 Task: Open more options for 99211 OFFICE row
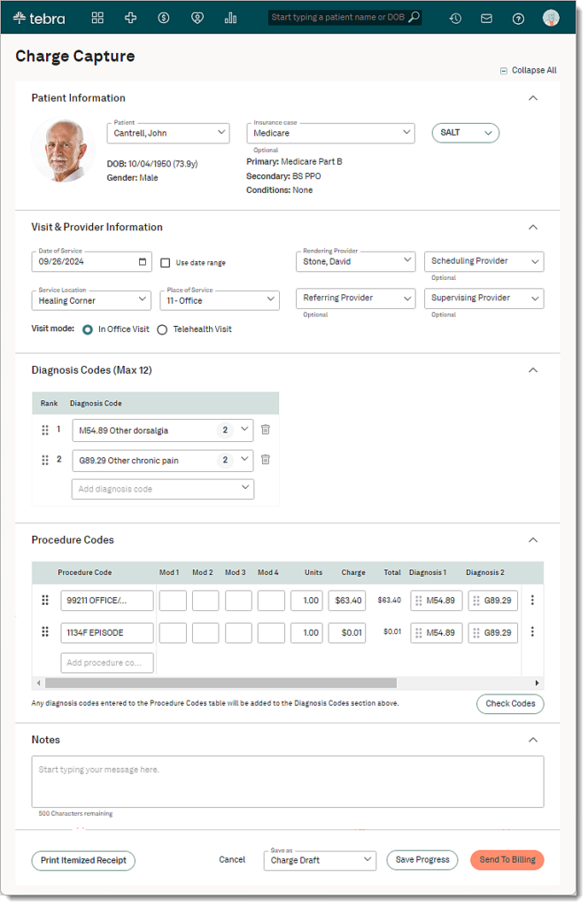click(x=532, y=600)
